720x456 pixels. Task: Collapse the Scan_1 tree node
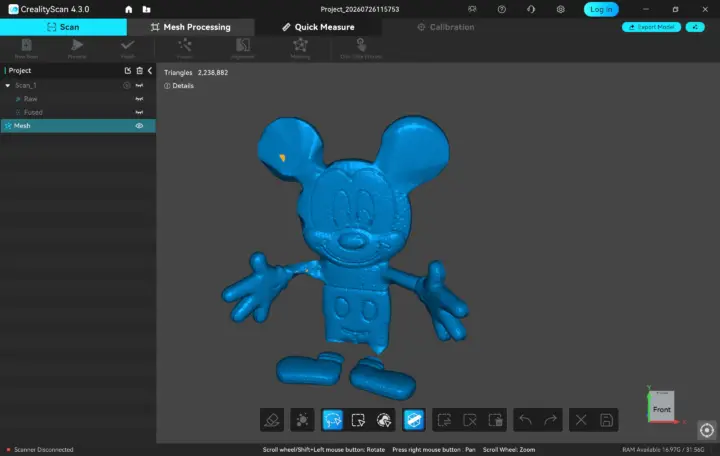tap(8, 85)
